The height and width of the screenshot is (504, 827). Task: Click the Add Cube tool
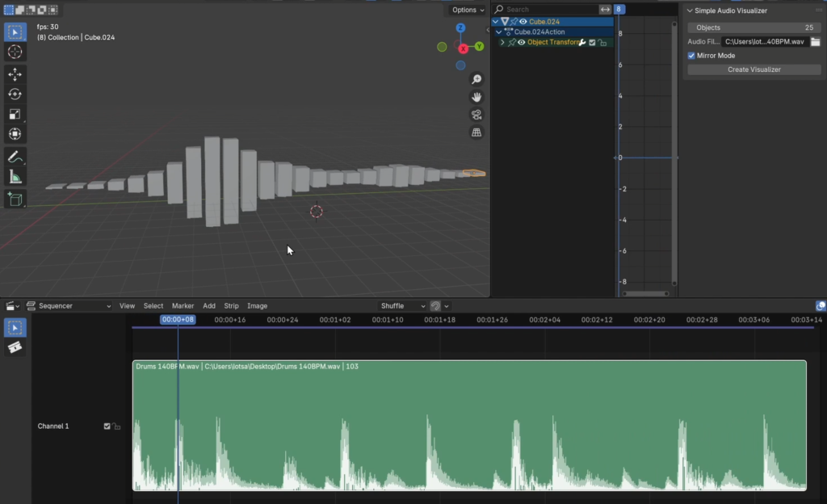coord(15,199)
